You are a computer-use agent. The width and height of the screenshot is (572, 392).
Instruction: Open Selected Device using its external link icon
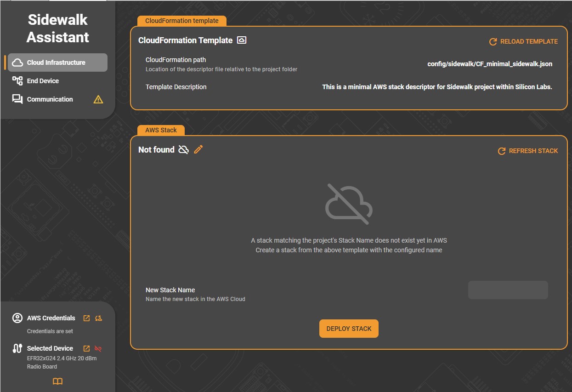[x=86, y=348]
